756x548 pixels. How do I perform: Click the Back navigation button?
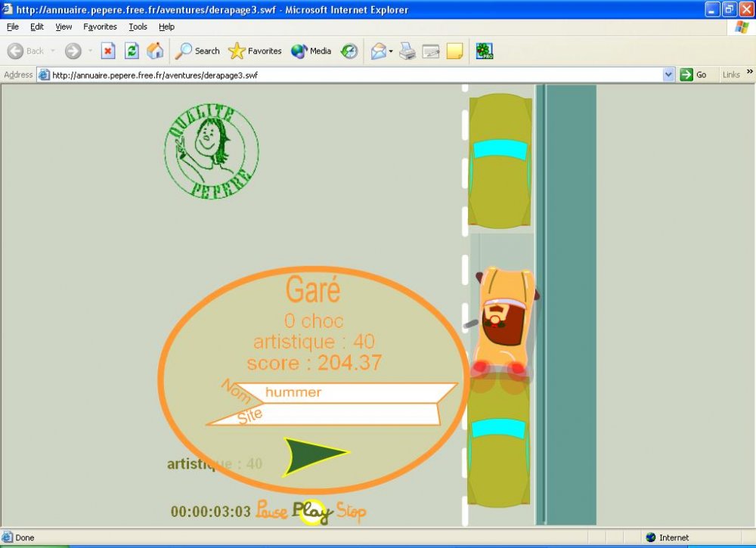click(26, 51)
